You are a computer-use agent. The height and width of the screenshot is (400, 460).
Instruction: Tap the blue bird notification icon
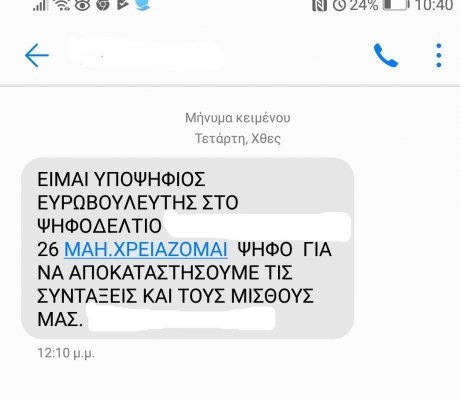click(x=142, y=5)
